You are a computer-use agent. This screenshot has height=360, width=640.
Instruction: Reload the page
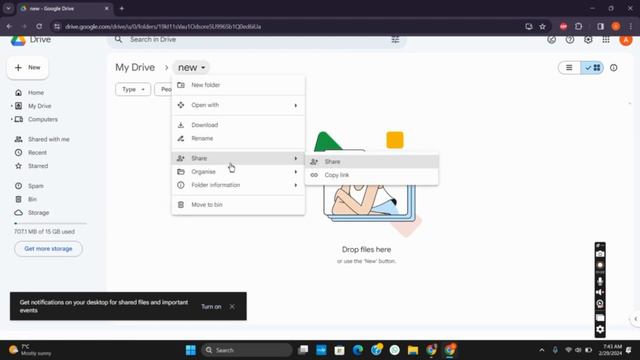39,27
